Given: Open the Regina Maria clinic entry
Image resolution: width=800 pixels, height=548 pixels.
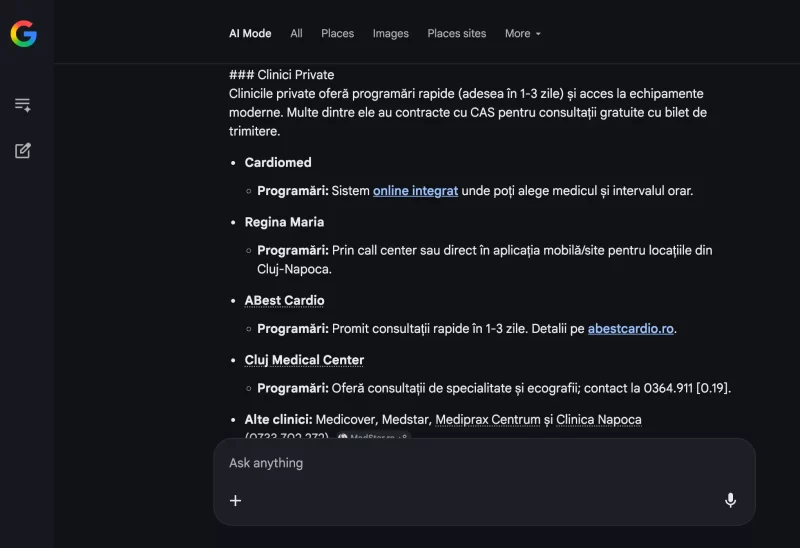Looking at the screenshot, I should 284,222.
